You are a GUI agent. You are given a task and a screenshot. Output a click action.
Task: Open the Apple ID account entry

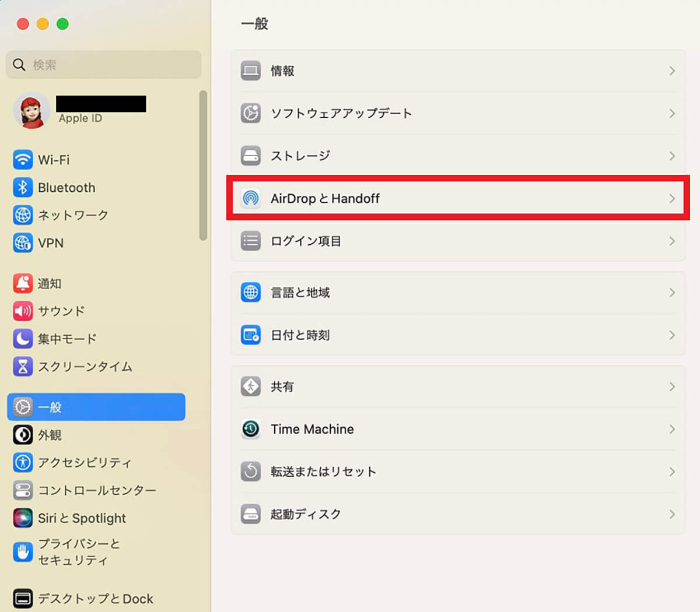click(x=80, y=111)
